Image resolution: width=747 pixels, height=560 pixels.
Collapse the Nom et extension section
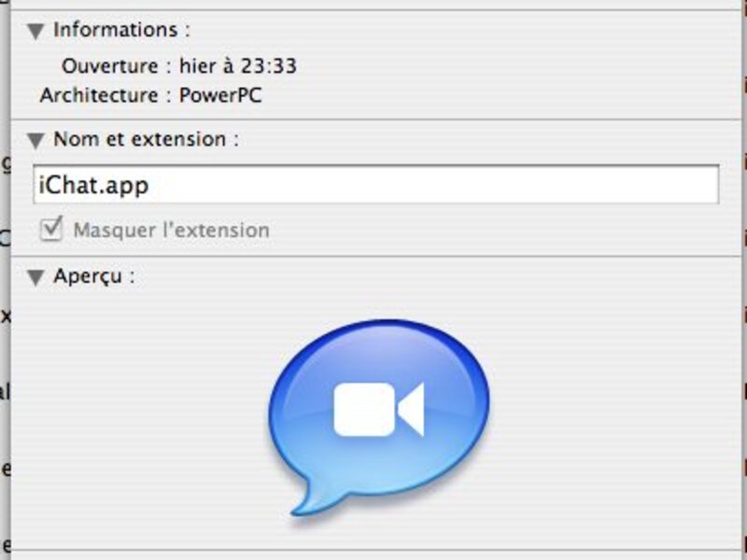(x=35, y=141)
